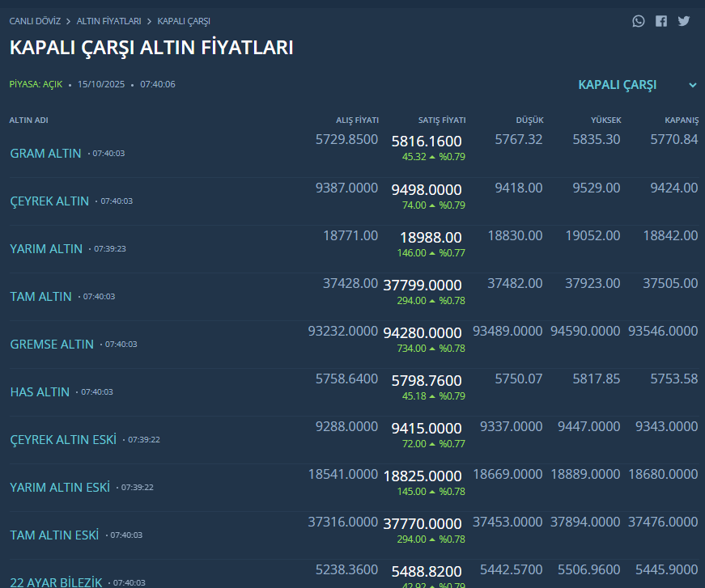Click the dropdown chevron beside Kapalı Çarşı

click(x=693, y=85)
